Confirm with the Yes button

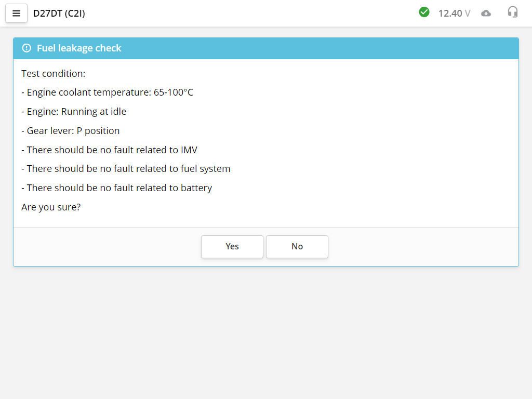click(232, 246)
